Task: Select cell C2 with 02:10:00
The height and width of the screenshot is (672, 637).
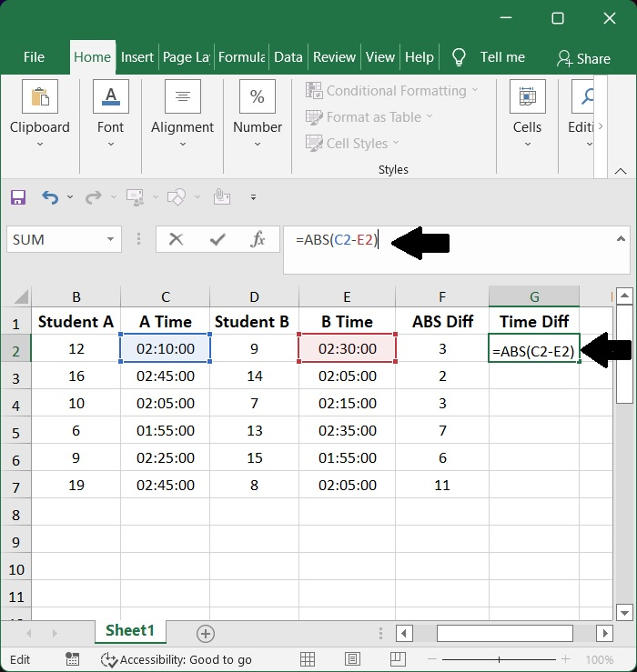Action: [x=166, y=348]
